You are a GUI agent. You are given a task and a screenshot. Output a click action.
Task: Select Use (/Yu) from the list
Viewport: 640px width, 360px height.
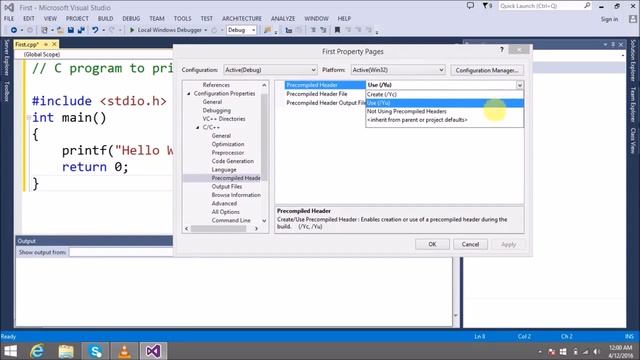[444, 103]
